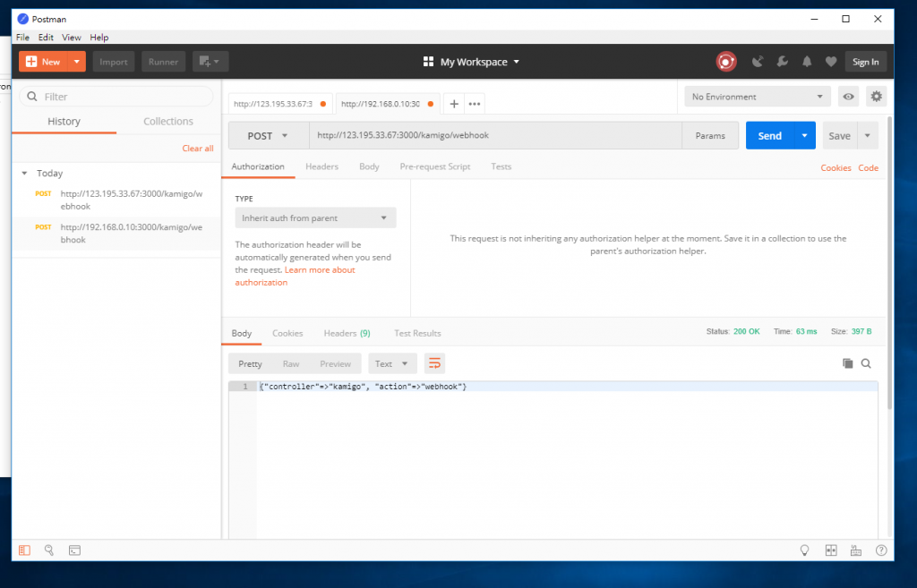Viewport: 917px width, 588px height.
Task: Open the Code snippet link
Action: click(869, 167)
